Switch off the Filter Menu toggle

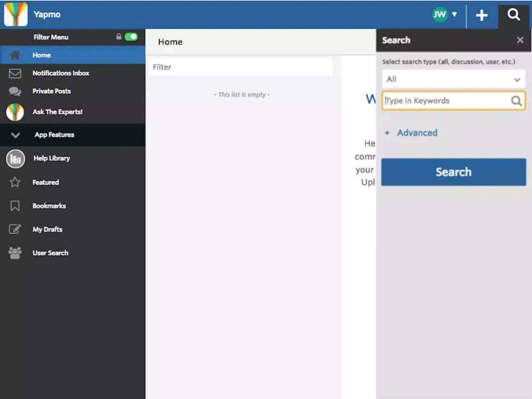coord(131,37)
